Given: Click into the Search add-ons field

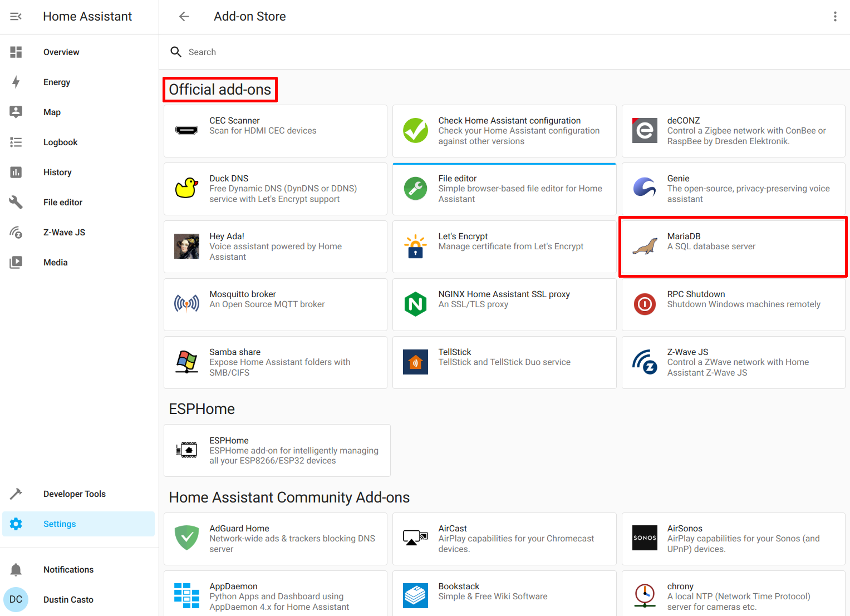Looking at the screenshot, I should pyautogui.click(x=504, y=52).
